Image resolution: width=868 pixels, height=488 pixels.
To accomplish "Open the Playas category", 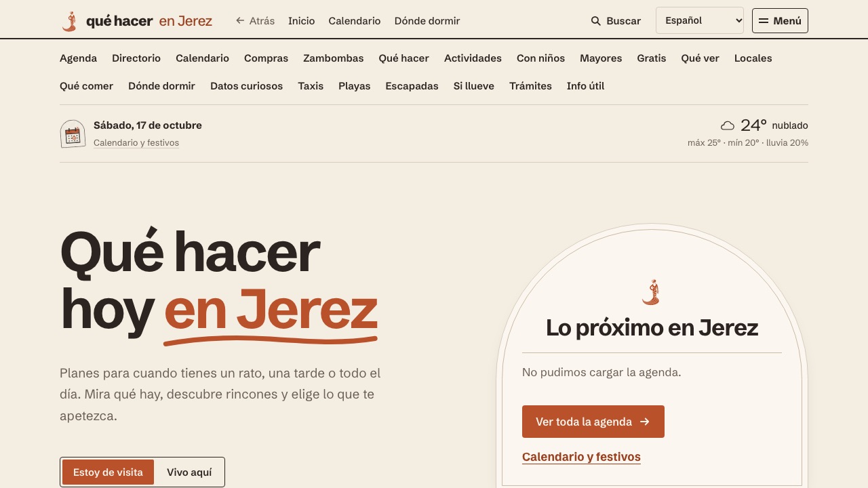I will point(354,86).
